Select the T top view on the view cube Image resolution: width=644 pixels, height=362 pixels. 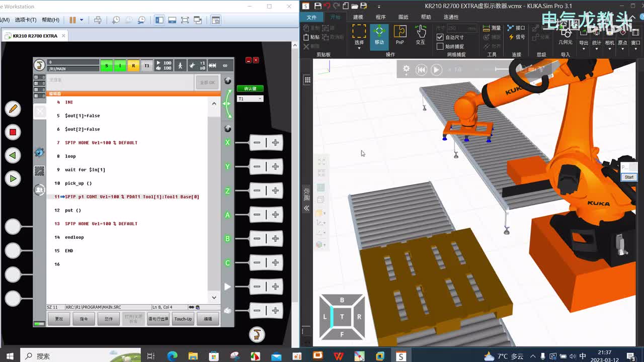click(342, 317)
